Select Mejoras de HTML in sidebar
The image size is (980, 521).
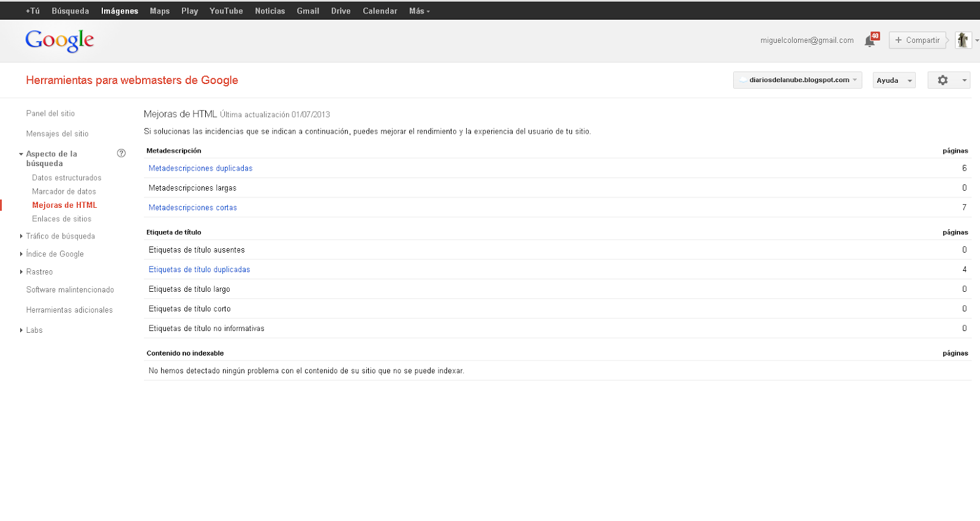64,205
